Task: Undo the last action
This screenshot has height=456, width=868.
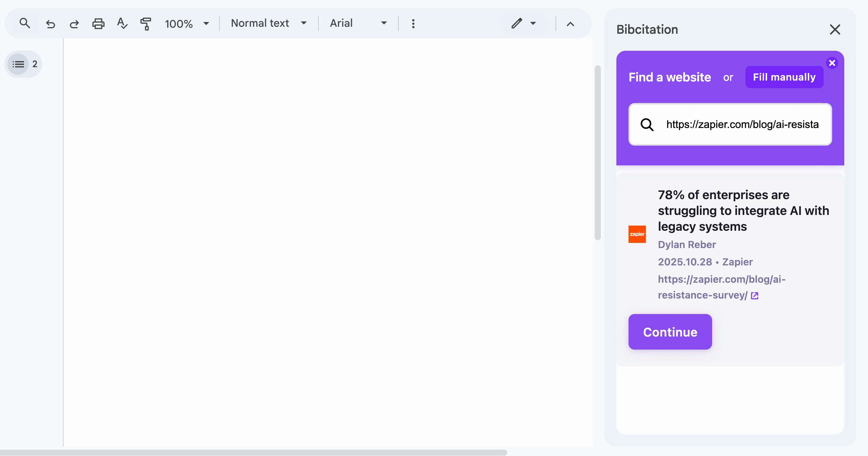Action: pos(50,24)
